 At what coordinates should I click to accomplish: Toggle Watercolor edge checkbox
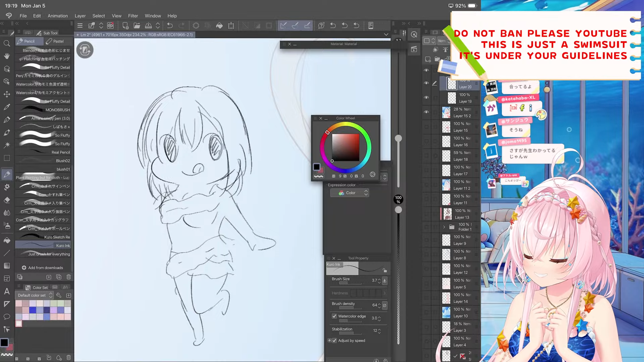click(334, 316)
